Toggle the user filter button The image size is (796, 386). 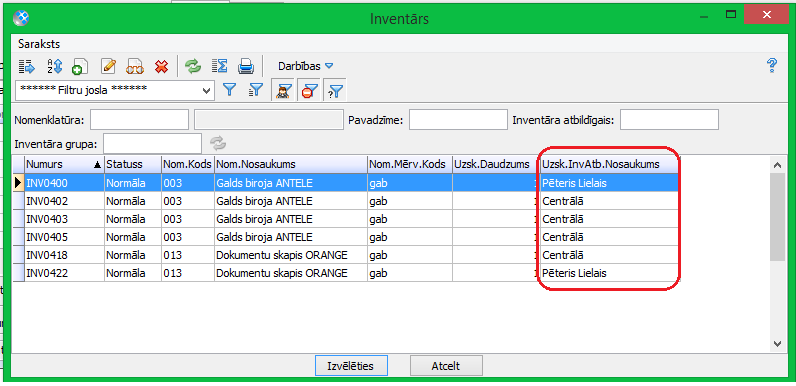click(281, 91)
